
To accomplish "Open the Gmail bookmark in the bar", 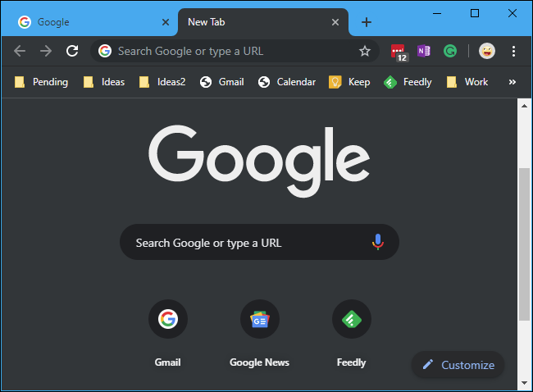I will 221,82.
